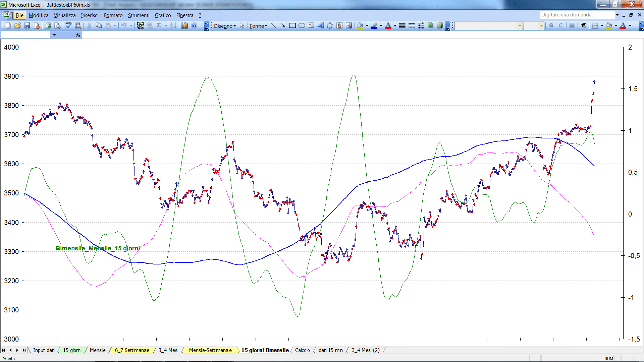
Task: Click the Digitare una domanda help field
Action: click(577, 15)
